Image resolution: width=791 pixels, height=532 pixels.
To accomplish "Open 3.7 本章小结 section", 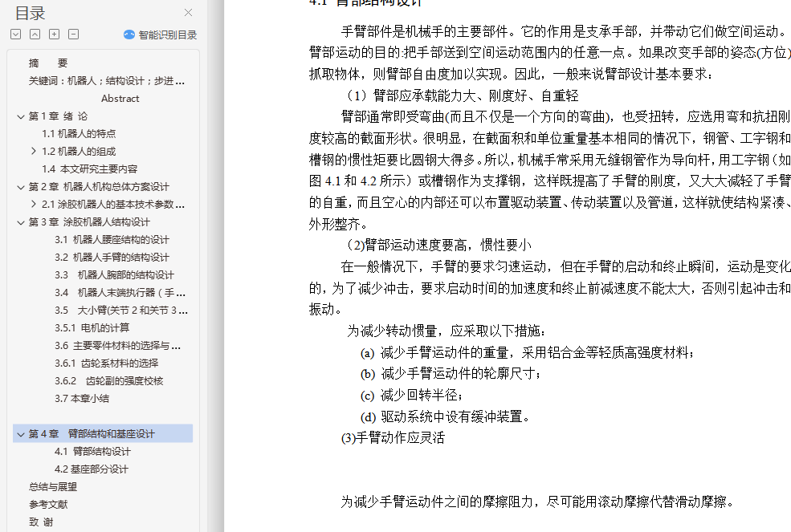I will point(82,398).
